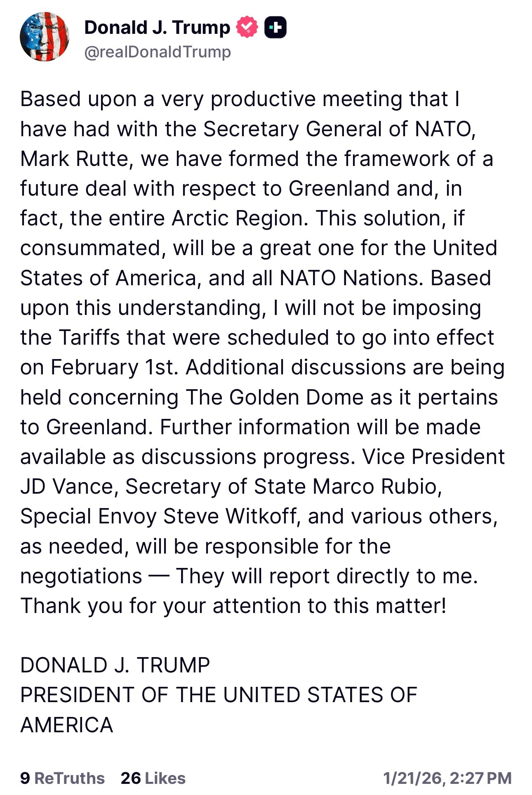The image size is (532, 795).
Task: Open the Donald J. Trump display name
Action: click(x=157, y=28)
